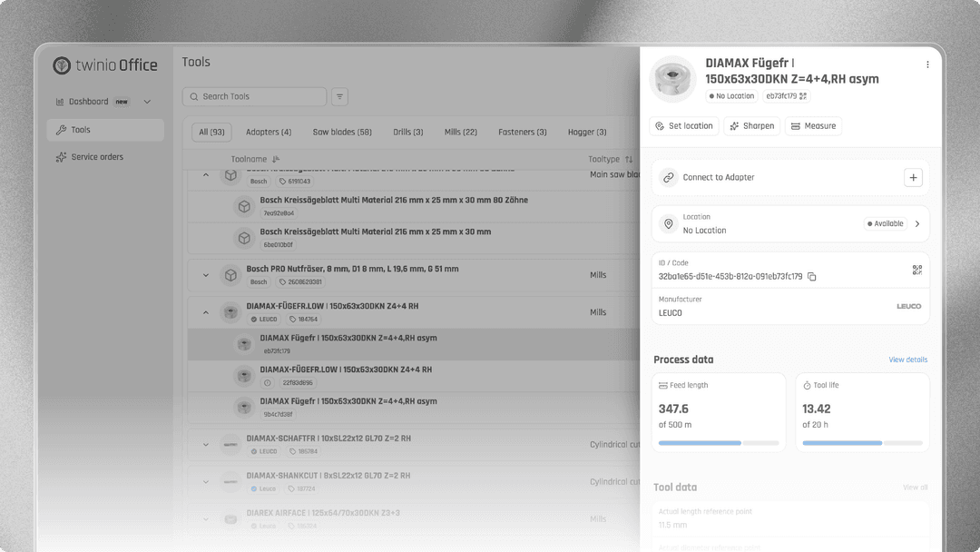Viewport: 980px width, 552px height.
Task: Click DIAMAX-FÜGEFR.LOW group thumbnail
Action: [x=230, y=312]
